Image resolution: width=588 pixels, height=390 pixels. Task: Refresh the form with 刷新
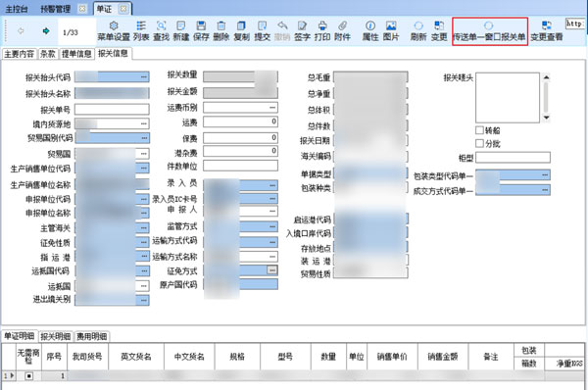pos(418,30)
